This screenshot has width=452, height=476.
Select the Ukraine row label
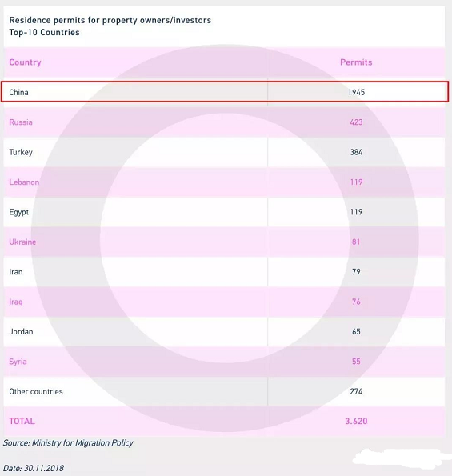22,242
